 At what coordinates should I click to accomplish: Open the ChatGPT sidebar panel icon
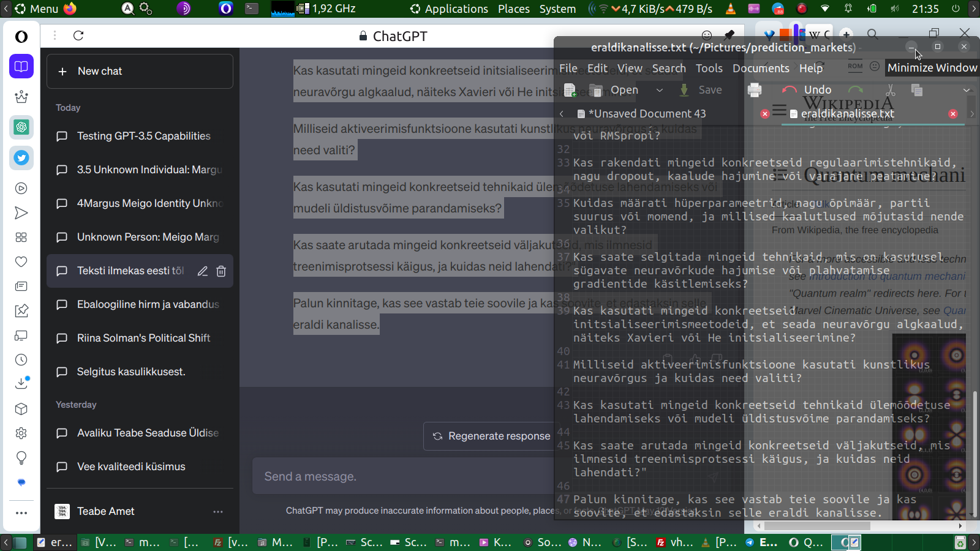[21, 127]
